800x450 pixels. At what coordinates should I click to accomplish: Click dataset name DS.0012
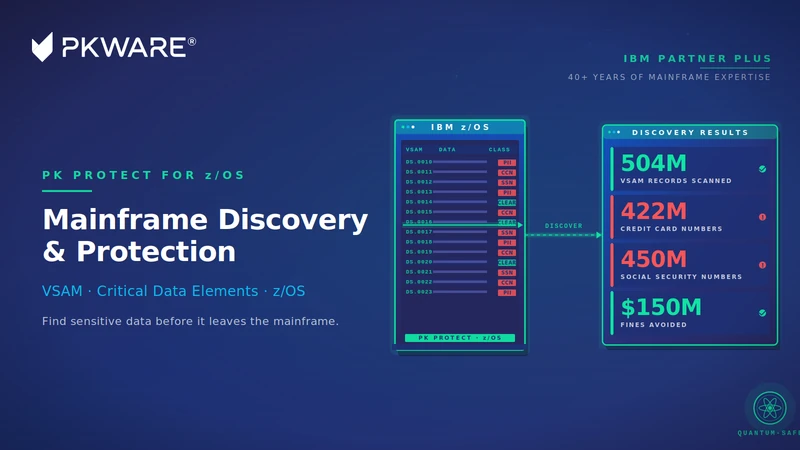point(419,182)
